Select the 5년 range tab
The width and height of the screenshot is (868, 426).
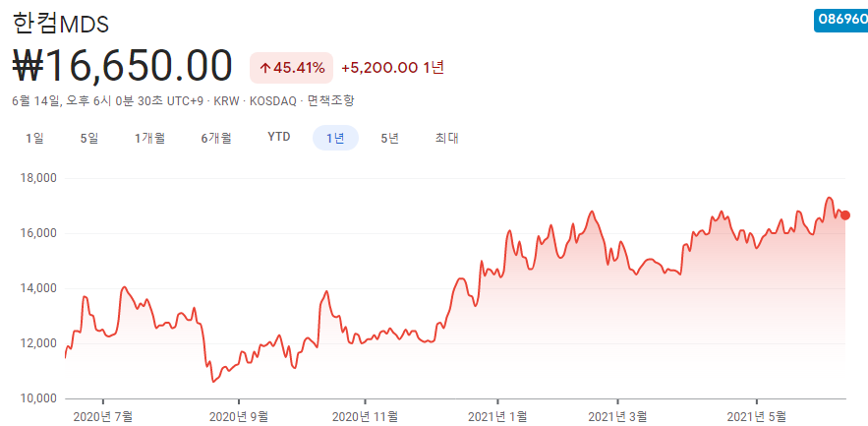click(389, 138)
